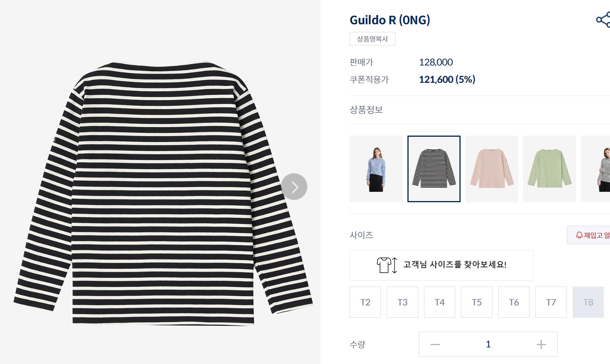The image size is (610, 364).
Task: Select the black striped shirt thumbnail
Action: pos(434,169)
